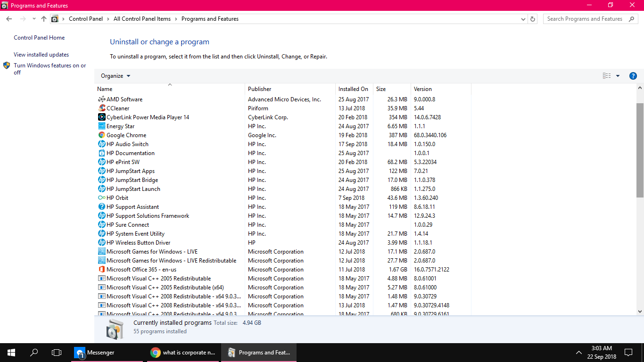This screenshot has height=362, width=644.
Task: Open the View installed updates link
Action: coord(41,55)
